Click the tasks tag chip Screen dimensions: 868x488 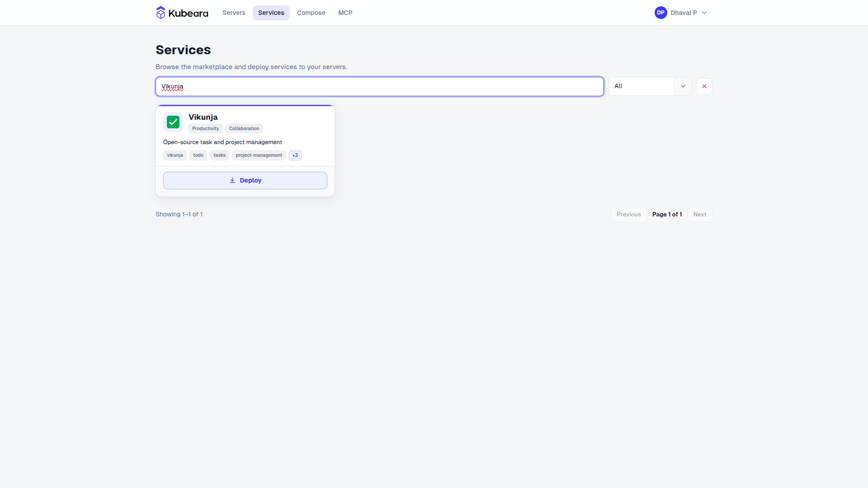220,155
